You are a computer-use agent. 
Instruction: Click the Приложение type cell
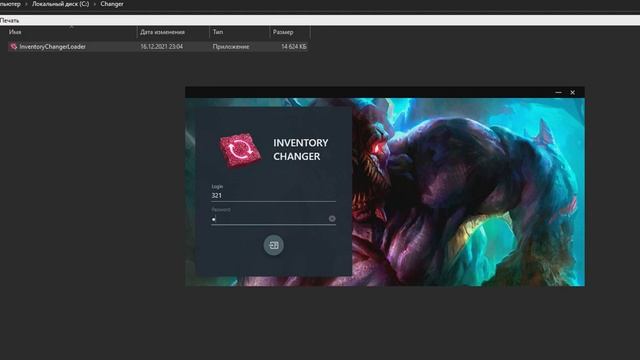[x=231, y=47]
